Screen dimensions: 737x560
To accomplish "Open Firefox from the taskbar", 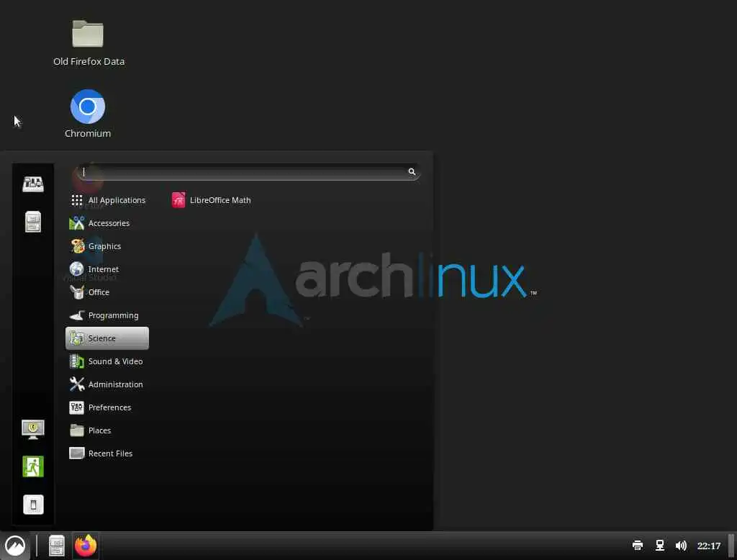I will pyautogui.click(x=86, y=546).
